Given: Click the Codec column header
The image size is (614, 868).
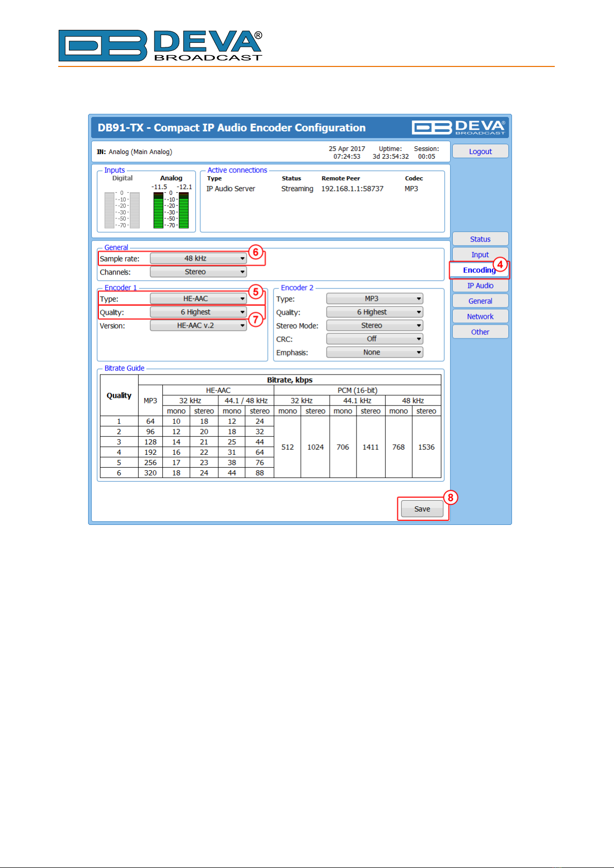Looking at the screenshot, I should [x=414, y=178].
